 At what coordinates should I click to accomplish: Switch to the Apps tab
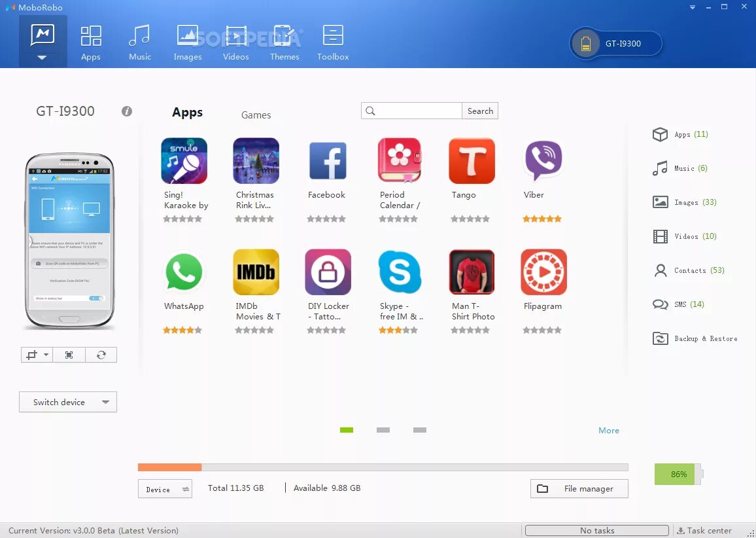188,113
